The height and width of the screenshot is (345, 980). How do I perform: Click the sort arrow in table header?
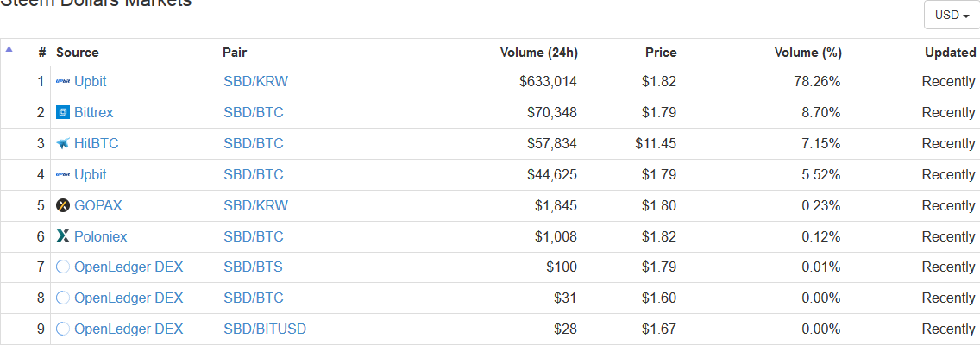tap(9, 49)
